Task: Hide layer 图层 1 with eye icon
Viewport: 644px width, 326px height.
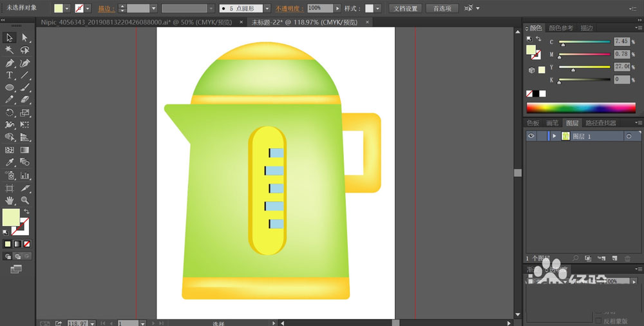Action: point(531,136)
